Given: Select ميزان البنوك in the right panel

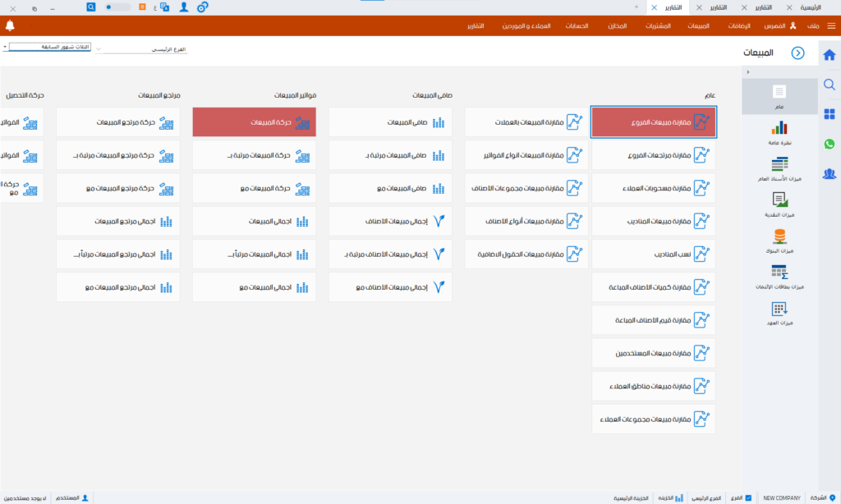Looking at the screenshot, I should click(x=779, y=243).
